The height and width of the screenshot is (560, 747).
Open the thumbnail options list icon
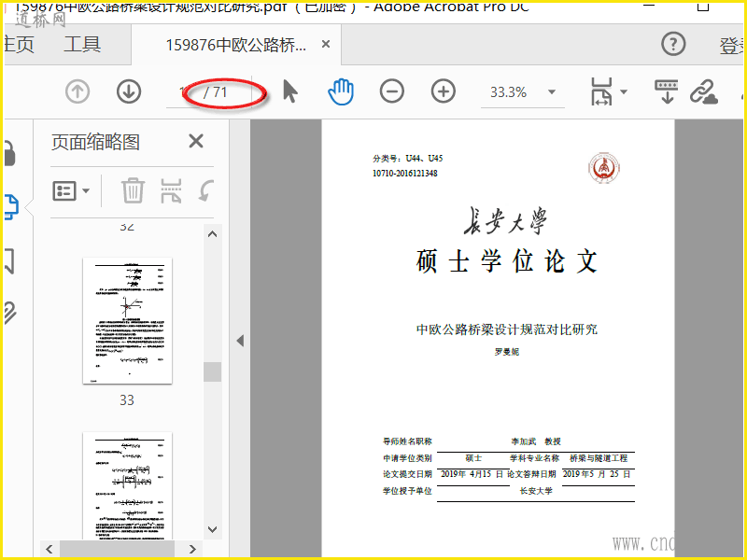[64, 191]
